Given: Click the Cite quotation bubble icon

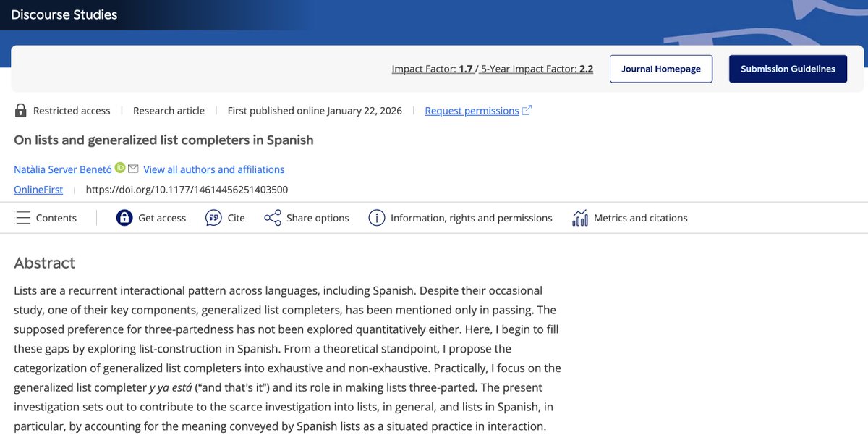Looking at the screenshot, I should [x=213, y=218].
